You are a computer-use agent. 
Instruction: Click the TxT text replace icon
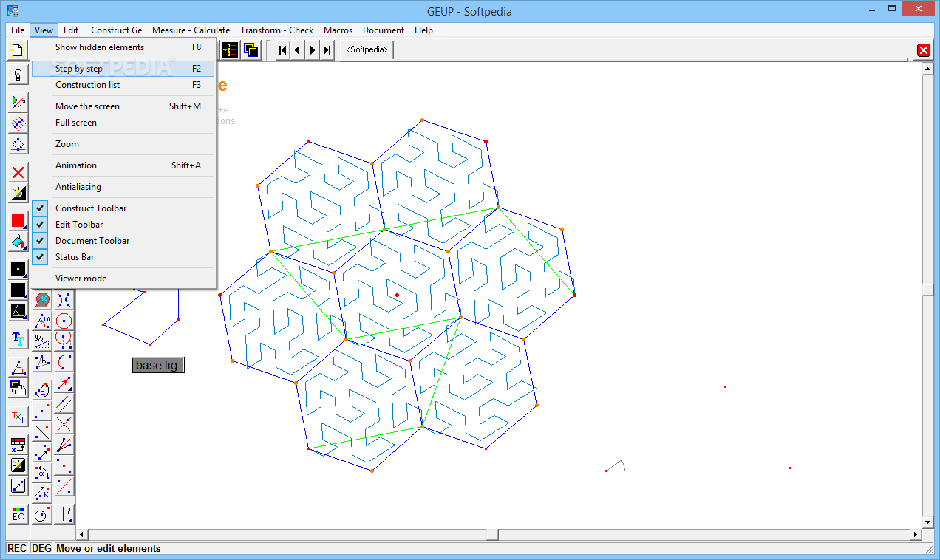(18, 417)
